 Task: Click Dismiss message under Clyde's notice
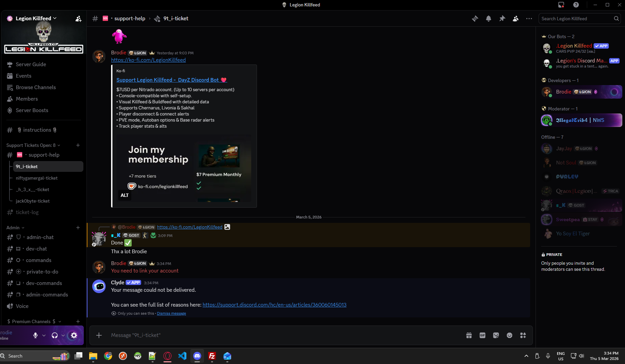171,313
